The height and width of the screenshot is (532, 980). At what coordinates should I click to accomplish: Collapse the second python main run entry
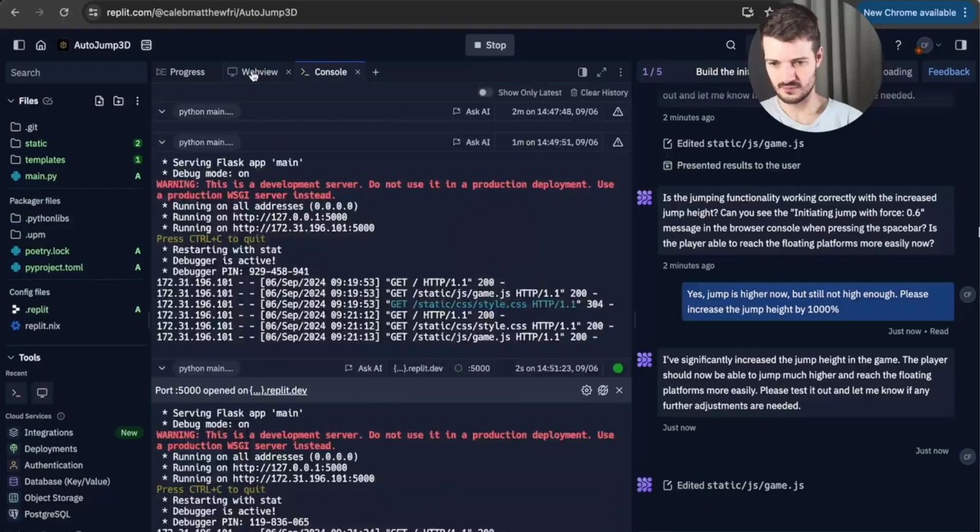(162, 142)
